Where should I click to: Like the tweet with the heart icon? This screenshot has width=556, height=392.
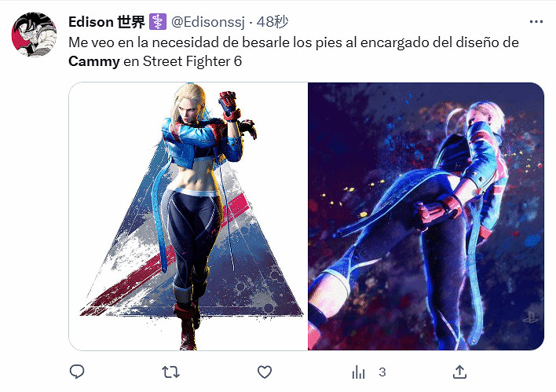click(x=265, y=372)
